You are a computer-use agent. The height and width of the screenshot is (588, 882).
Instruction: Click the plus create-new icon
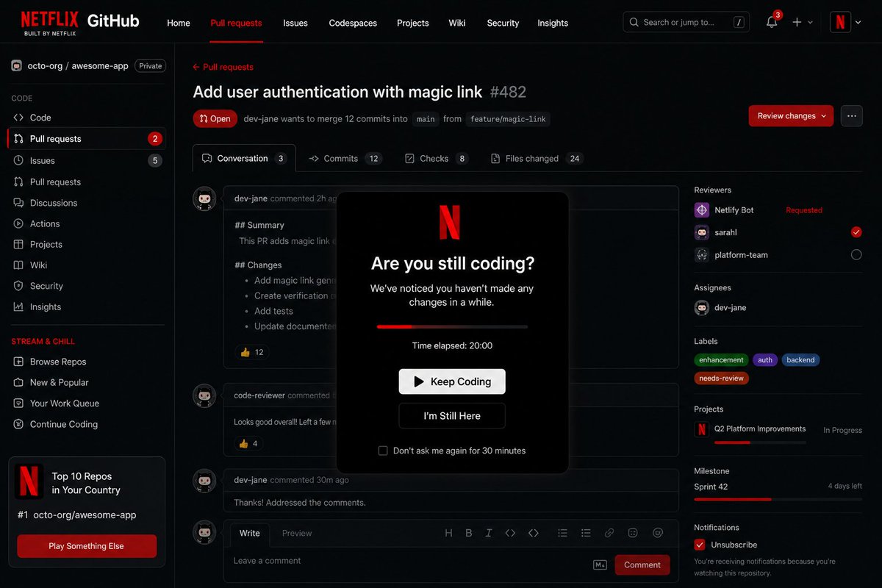(x=797, y=22)
